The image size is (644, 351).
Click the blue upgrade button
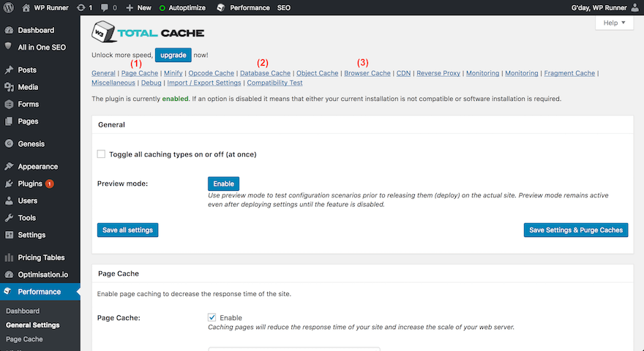pyautogui.click(x=173, y=55)
